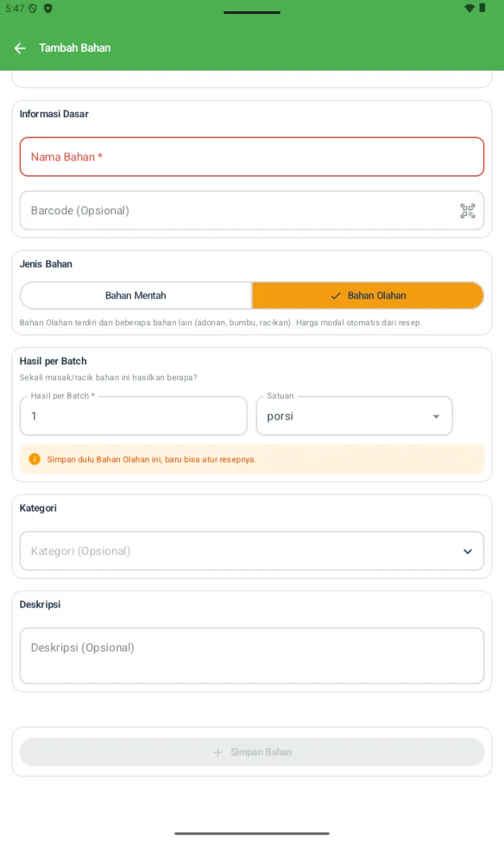504x845 pixels.
Task: Tap the Simpan dulu Bahan Olahan notice
Action: pyautogui.click(x=252, y=460)
